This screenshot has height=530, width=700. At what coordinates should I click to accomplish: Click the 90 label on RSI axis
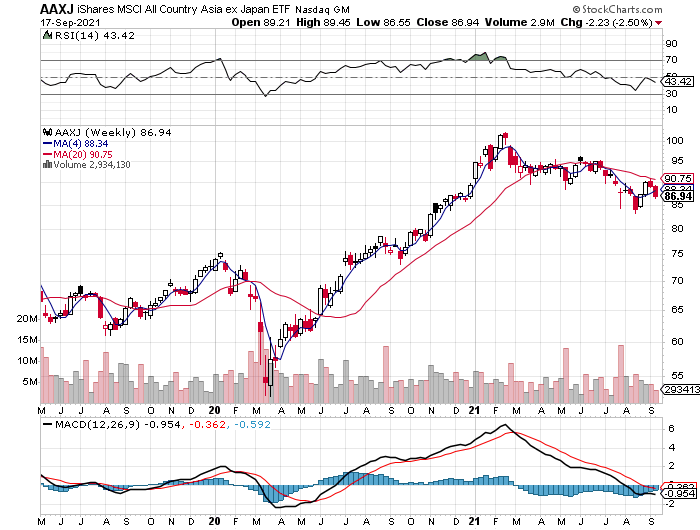coord(671,44)
